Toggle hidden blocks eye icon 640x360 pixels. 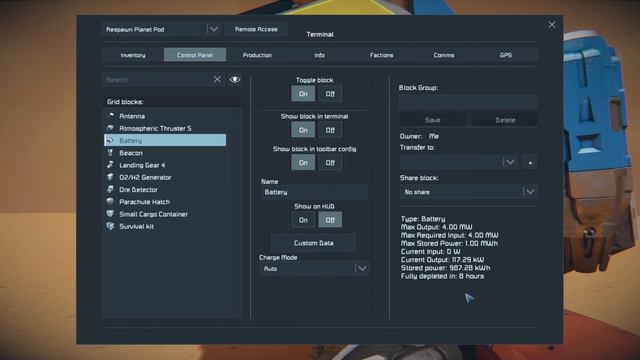(235, 80)
